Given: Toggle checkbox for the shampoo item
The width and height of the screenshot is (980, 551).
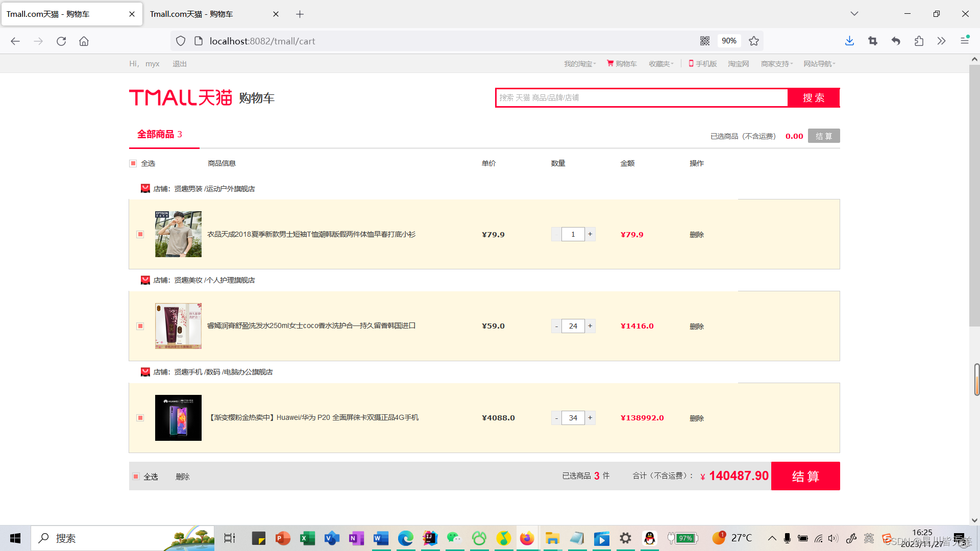Looking at the screenshot, I should pyautogui.click(x=140, y=326).
